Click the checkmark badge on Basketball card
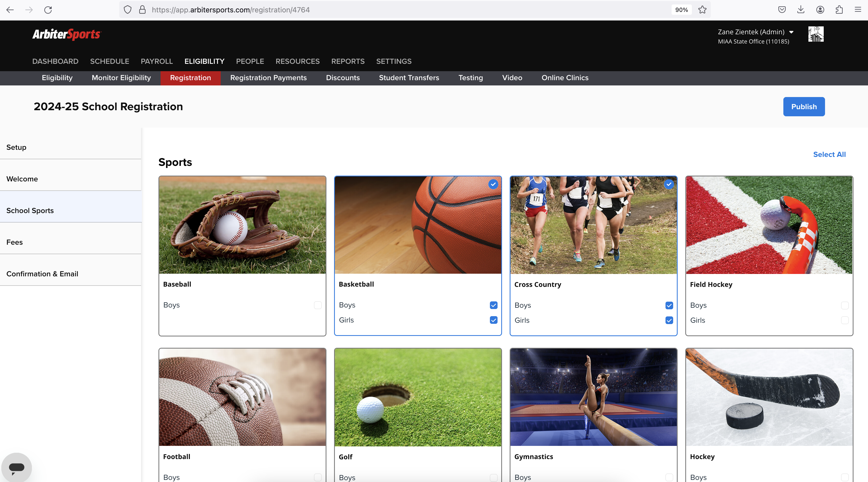868x482 pixels. (x=493, y=184)
